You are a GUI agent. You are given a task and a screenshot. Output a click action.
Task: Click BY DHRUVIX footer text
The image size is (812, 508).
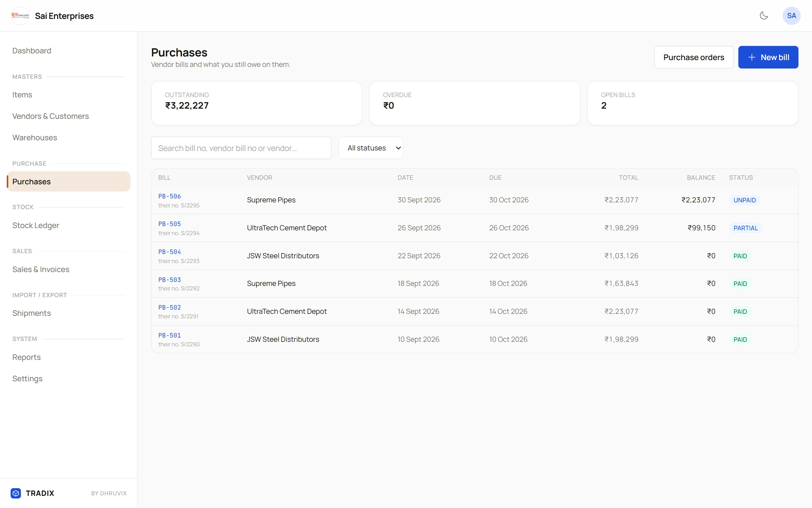point(109,493)
